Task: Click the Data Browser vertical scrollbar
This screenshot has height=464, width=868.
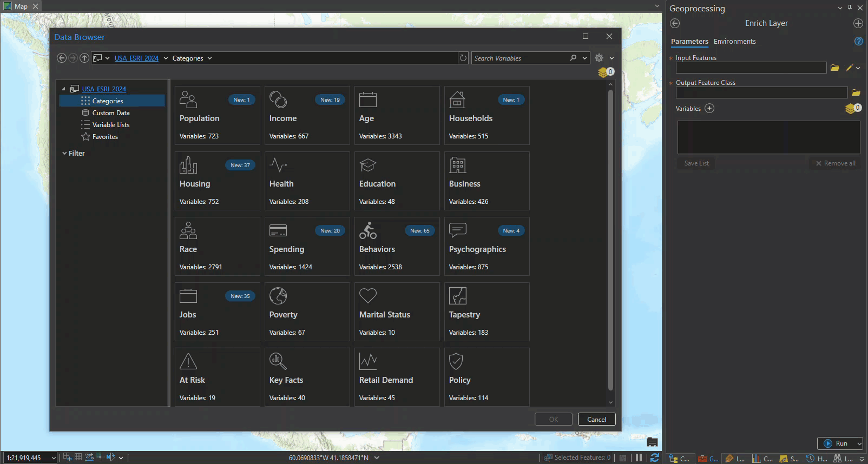Action: [x=610, y=240]
